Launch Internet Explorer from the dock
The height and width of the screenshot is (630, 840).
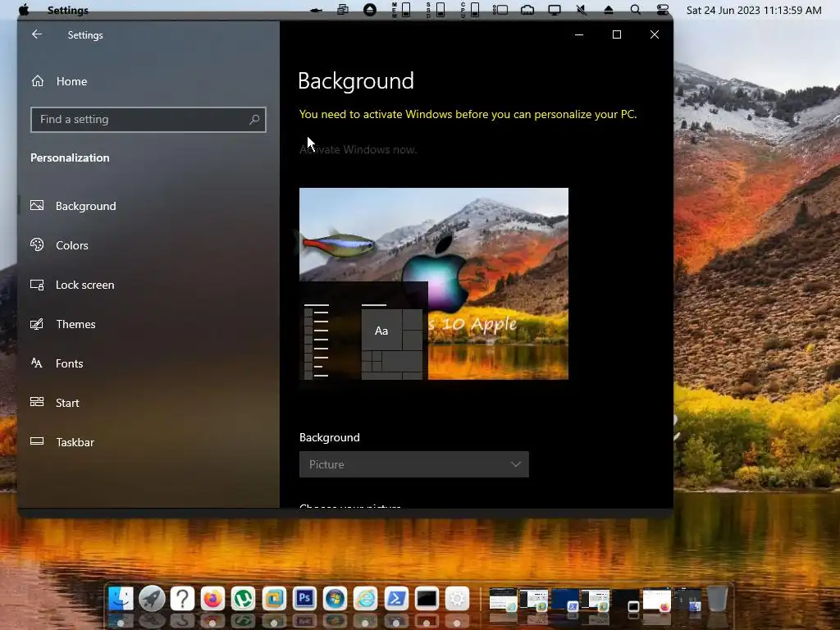point(365,598)
